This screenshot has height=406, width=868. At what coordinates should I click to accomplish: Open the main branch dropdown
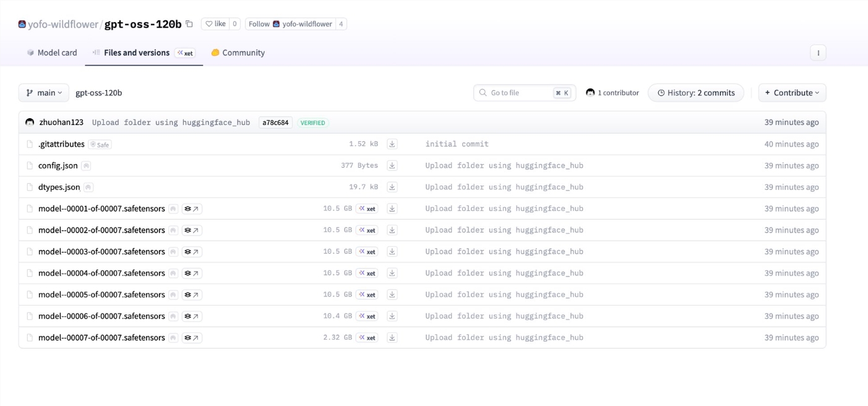tap(43, 93)
